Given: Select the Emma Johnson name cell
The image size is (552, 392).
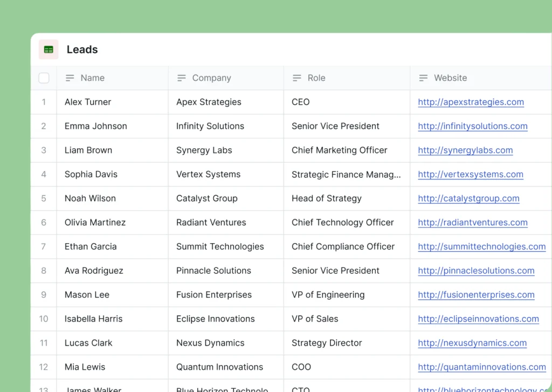Looking at the screenshot, I should (x=96, y=126).
